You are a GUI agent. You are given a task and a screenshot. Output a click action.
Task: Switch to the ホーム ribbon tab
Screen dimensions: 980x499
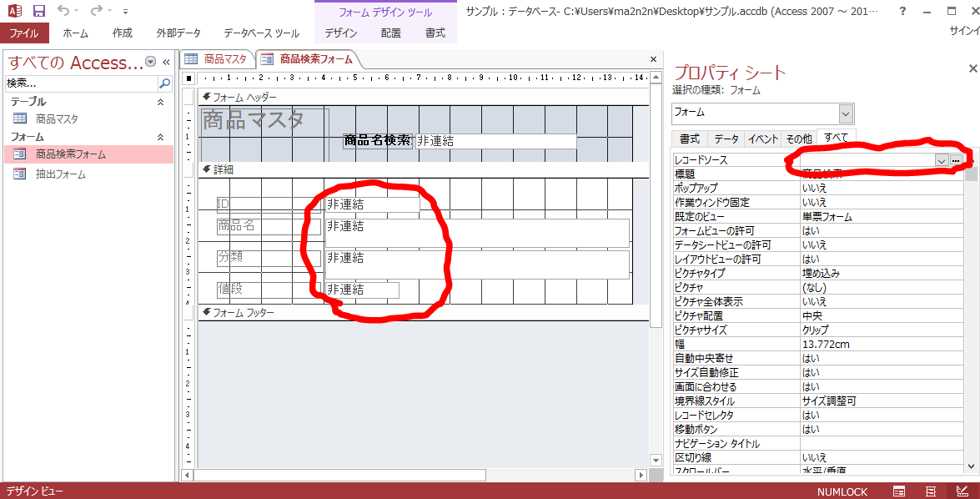coord(76,33)
